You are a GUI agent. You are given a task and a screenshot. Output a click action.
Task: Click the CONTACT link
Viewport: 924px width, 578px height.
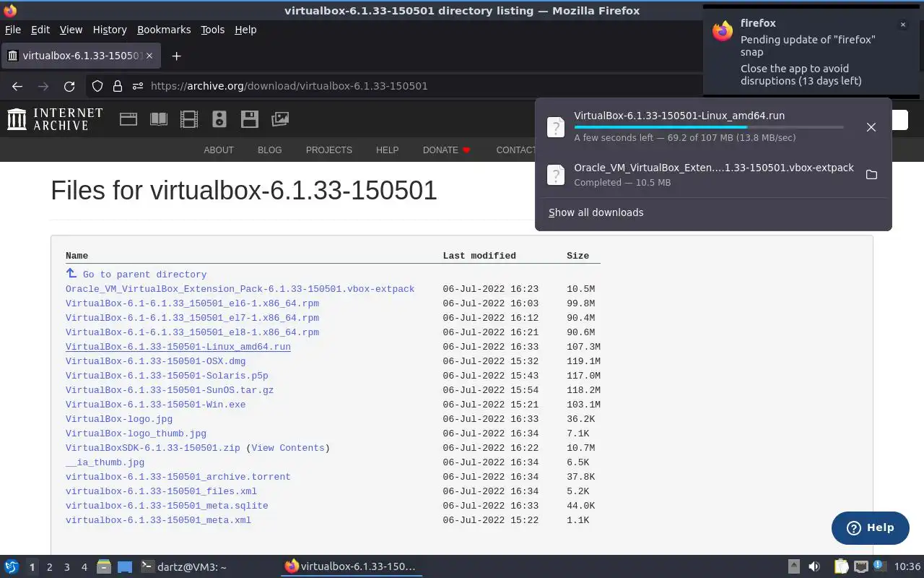(515, 150)
